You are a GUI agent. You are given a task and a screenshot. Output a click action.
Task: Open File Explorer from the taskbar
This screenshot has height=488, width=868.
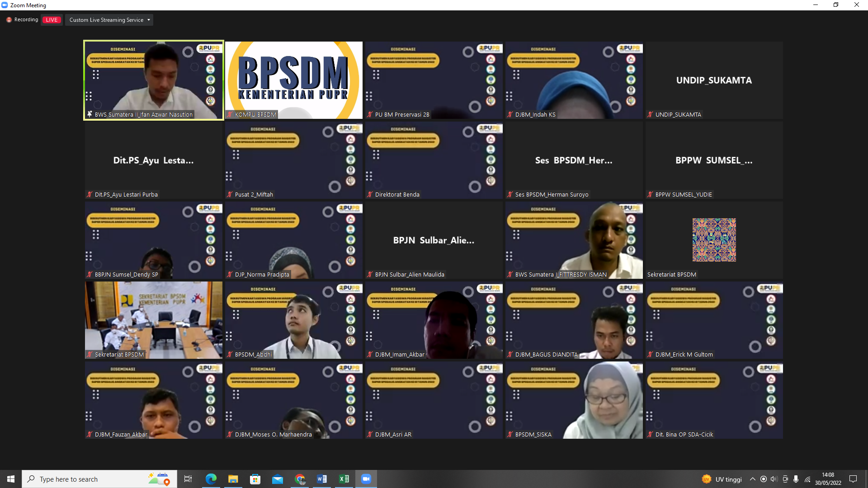pyautogui.click(x=233, y=479)
